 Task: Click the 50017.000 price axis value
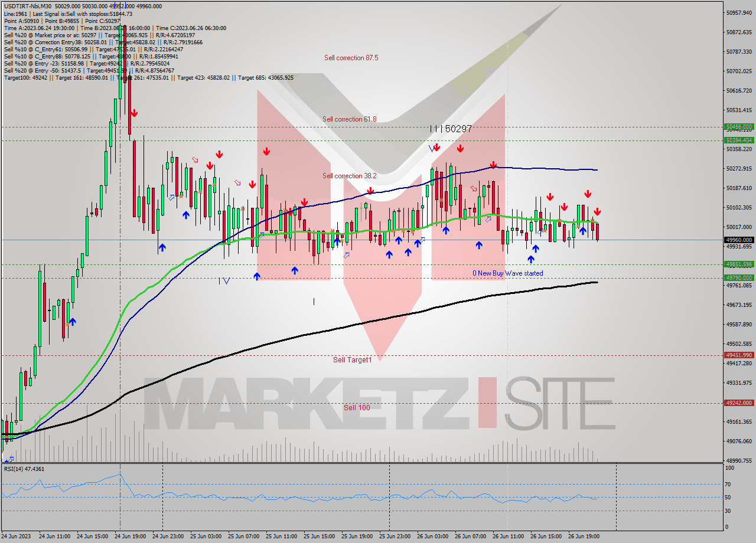(x=739, y=227)
